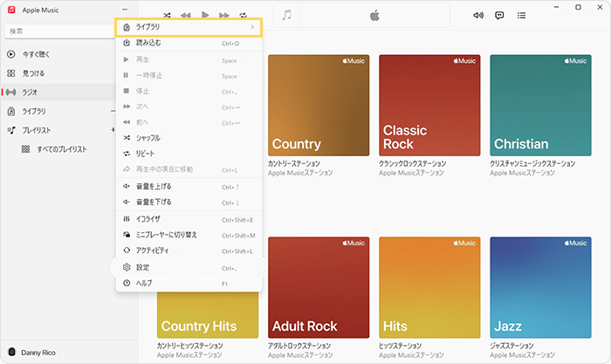The image size is (611, 364).
Task: Open the lyrics speech bubble icon
Action: click(x=499, y=15)
